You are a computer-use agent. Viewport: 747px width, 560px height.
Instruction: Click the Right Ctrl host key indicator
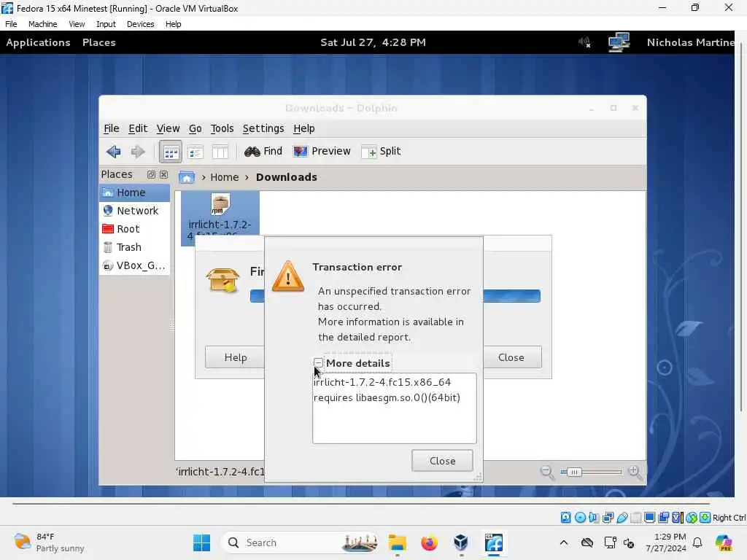click(729, 518)
